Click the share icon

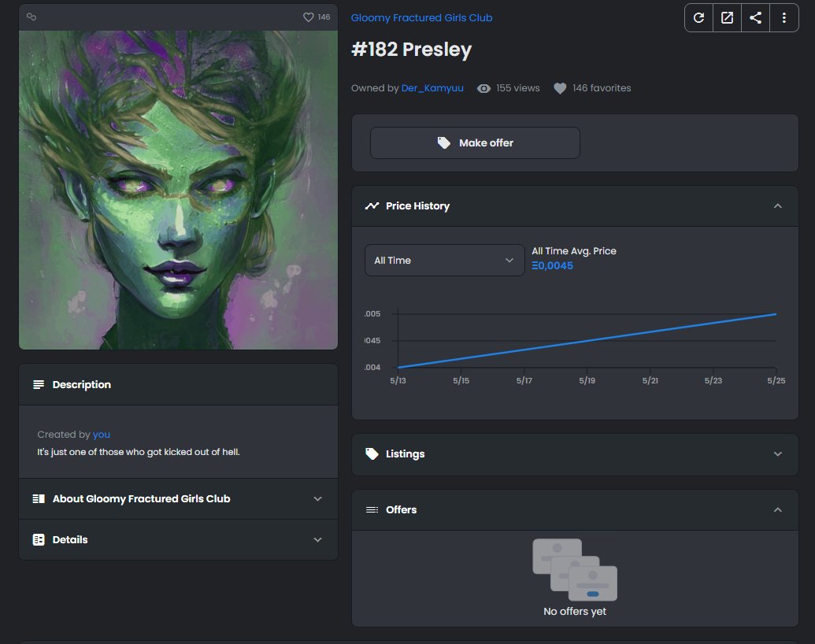point(755,17)
